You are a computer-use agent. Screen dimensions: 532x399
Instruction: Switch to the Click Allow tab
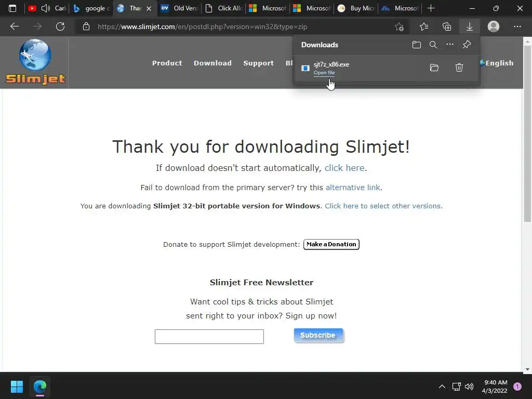223,8
